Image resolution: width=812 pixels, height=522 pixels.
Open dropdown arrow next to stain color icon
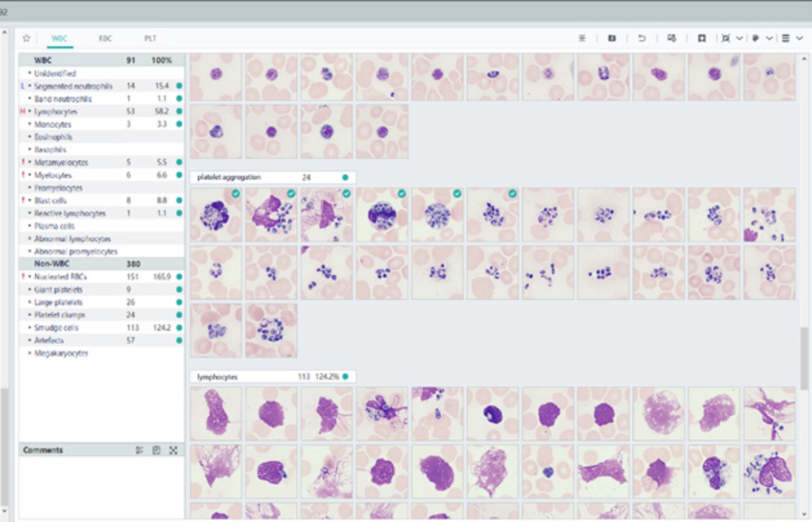click(x=769, y=38)
